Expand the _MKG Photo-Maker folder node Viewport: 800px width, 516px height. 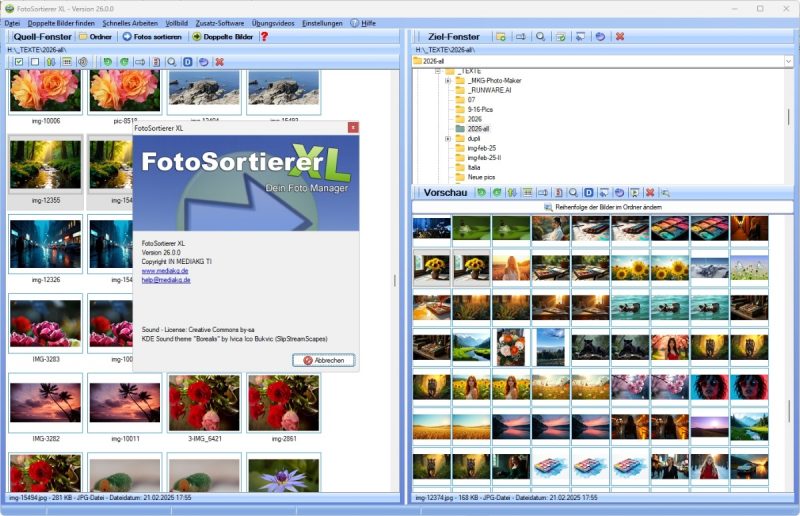tap(448, 81)
